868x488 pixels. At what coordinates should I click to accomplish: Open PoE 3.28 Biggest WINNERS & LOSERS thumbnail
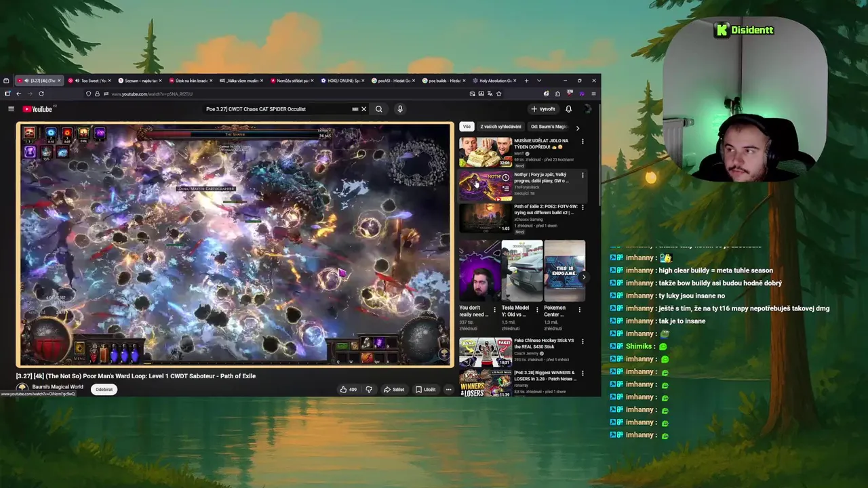(x=486, y=383)
